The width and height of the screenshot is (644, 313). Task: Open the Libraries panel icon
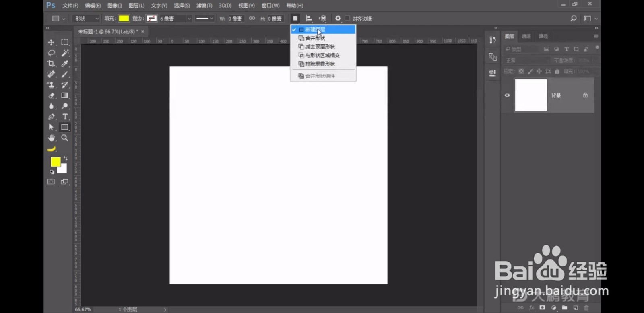493,73
